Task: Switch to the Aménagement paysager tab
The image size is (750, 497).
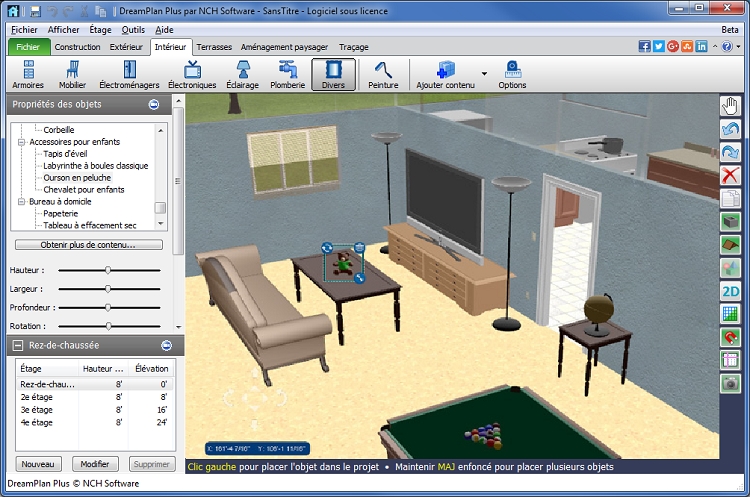Action: pos(284,47)
